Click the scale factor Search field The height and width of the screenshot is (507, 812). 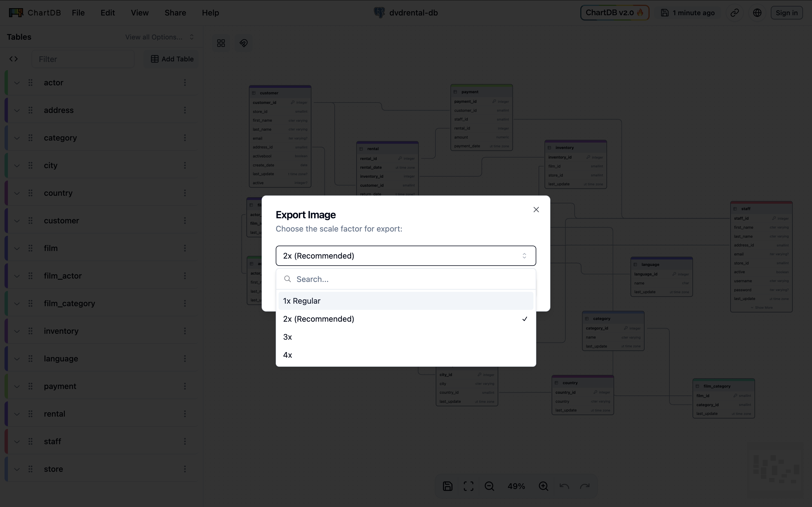[413, 279]
